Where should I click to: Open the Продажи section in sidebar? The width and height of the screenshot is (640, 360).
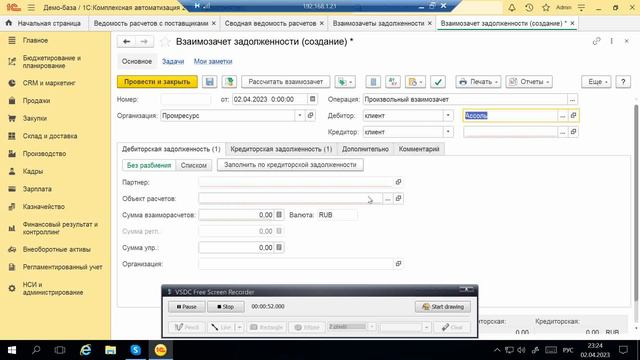coord(36,100)
